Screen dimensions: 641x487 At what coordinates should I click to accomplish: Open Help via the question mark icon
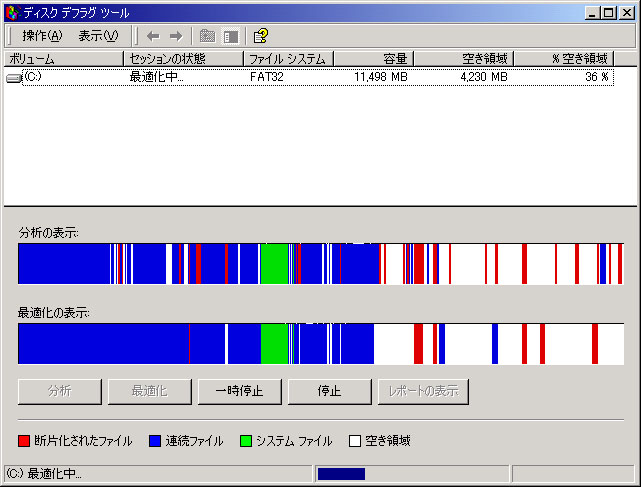pos(260,36)
